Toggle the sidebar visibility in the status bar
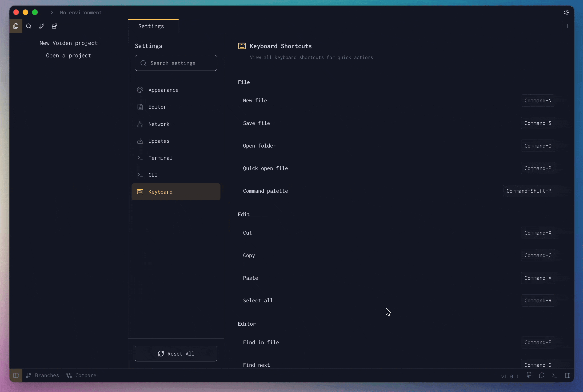The height and width of the screenshot is (392, 583). tap(16, 375)
